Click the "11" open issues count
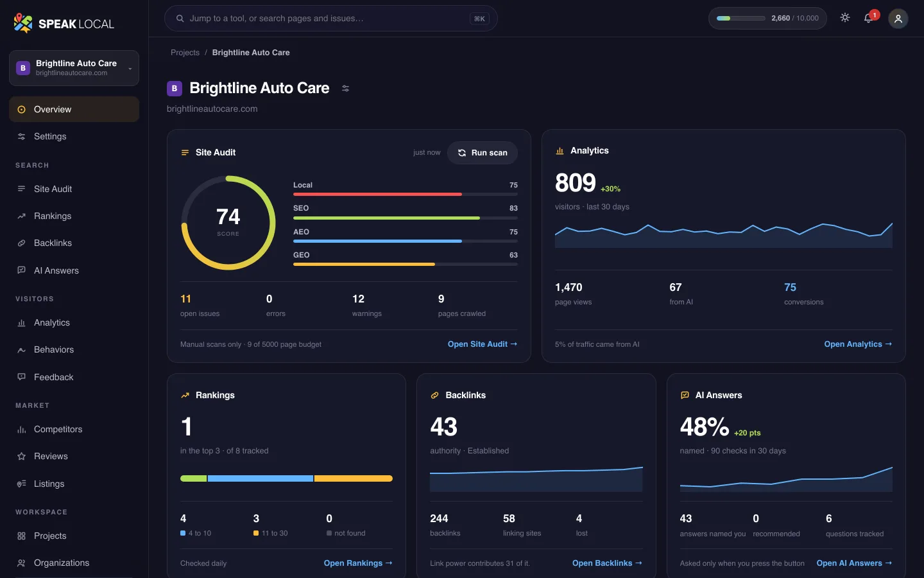Viewport: 924px width, 578px height. tap(185, 299)
